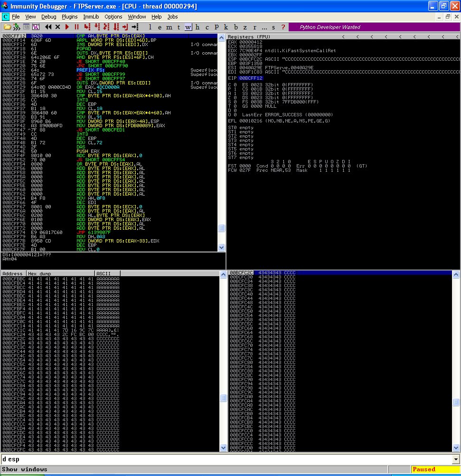Open call stack using 'k' toolbar button

226,27
